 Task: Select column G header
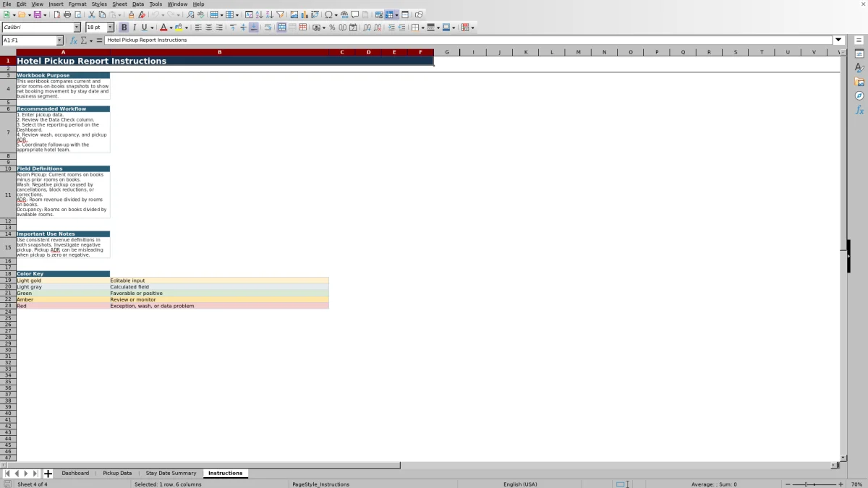(x=447, y=52)
